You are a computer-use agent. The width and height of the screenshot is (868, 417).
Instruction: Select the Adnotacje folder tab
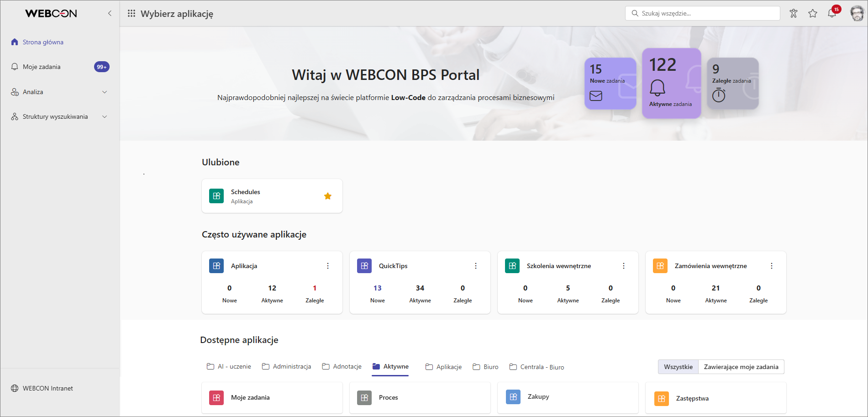click(x=342, y=367)
